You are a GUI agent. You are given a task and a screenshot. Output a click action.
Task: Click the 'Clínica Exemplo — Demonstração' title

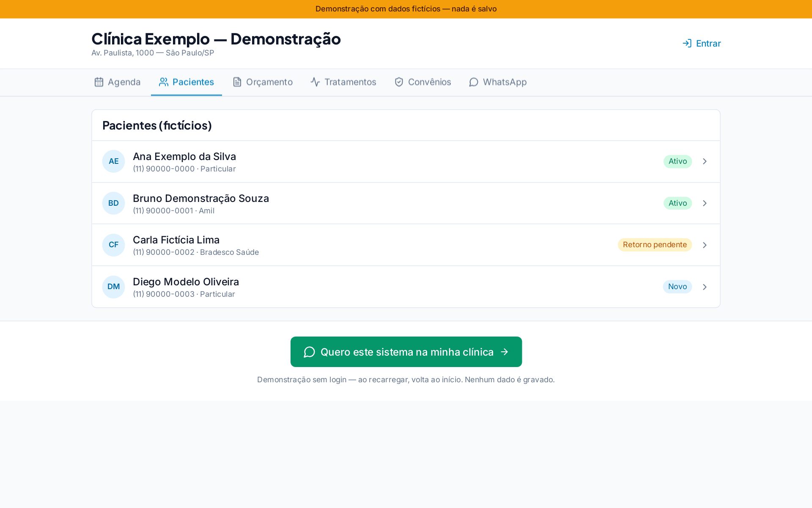pyautogui.click(x=216, y=39)
